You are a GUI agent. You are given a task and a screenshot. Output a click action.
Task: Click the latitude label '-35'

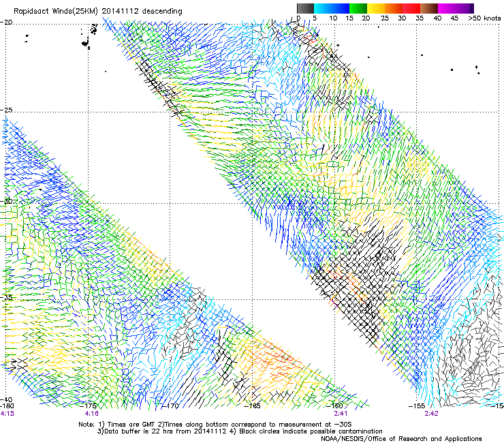point(6,297)
